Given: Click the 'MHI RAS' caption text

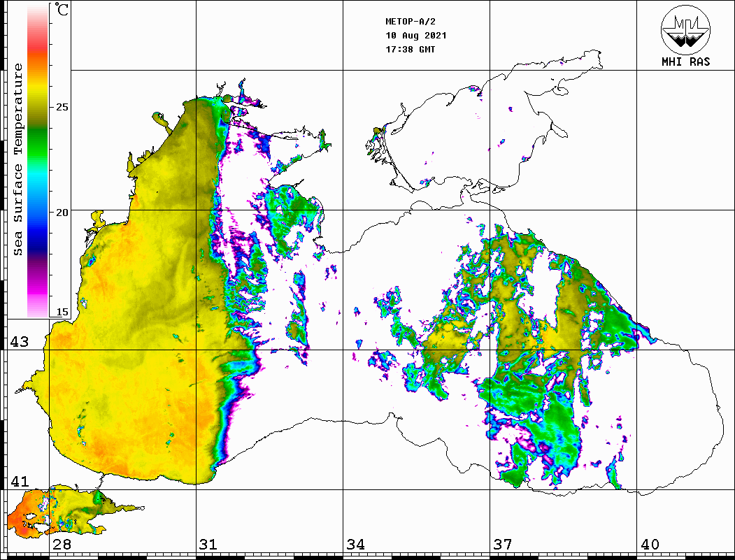Looking at the screenshot, I should [x=686, y=62].
